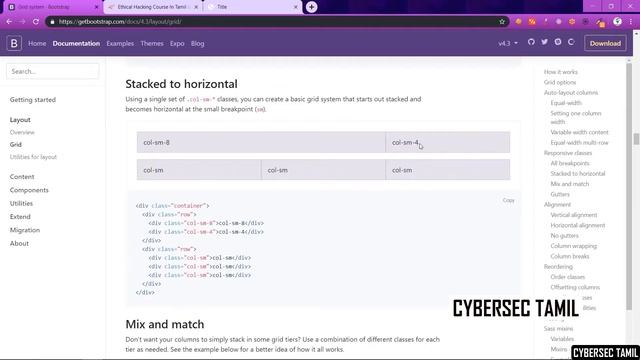Close the Title tab
This screenshot has width=640, height=360.
(x=296, y=7)
